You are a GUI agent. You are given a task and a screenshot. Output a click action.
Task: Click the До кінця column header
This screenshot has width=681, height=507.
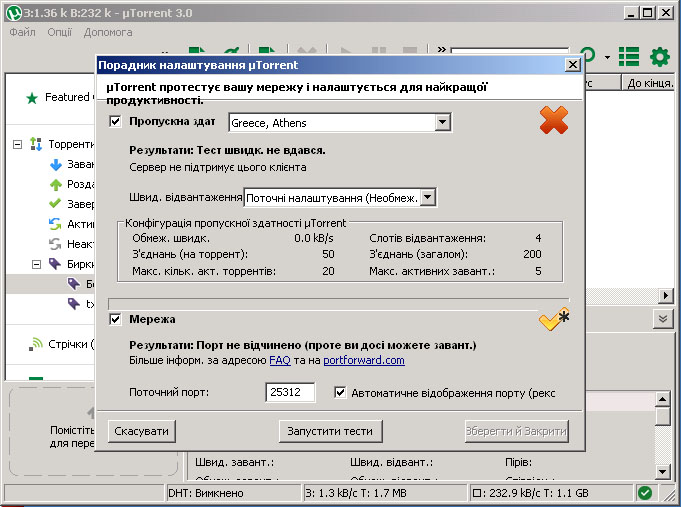click(649, 83)
